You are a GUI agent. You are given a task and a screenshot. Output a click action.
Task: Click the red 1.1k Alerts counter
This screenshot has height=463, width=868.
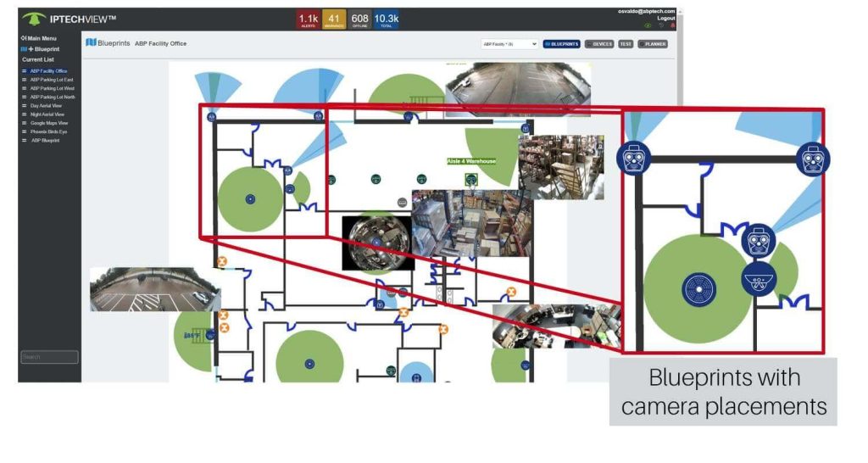click(x=309, y=20)
